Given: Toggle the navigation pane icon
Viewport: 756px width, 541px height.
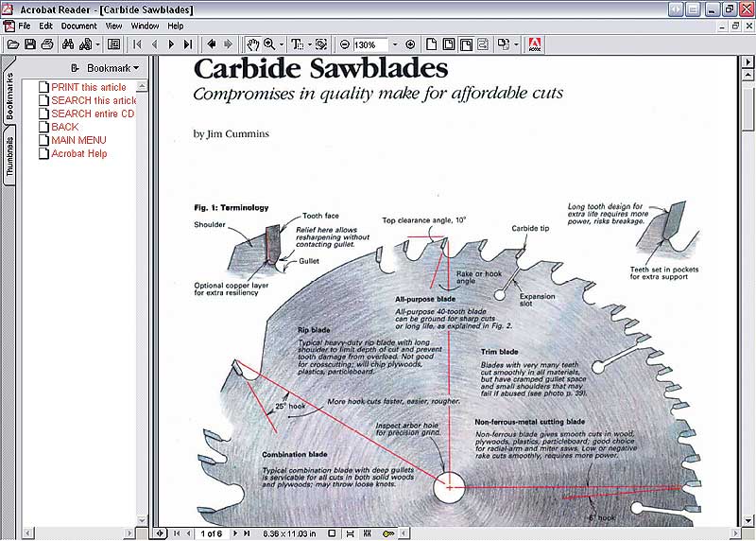Looking at the screenshot, I should tap(113, 44).
